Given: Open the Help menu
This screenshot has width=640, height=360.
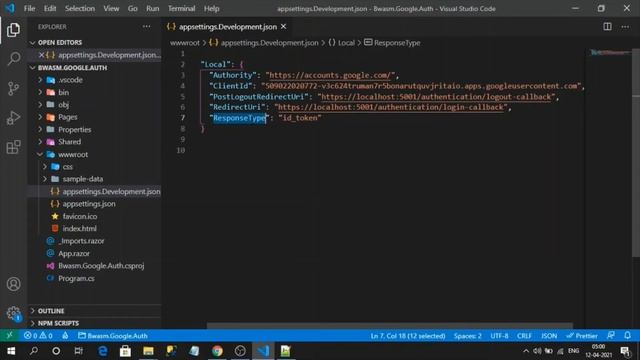Looking at the screenshot, I should click(211, 9).
